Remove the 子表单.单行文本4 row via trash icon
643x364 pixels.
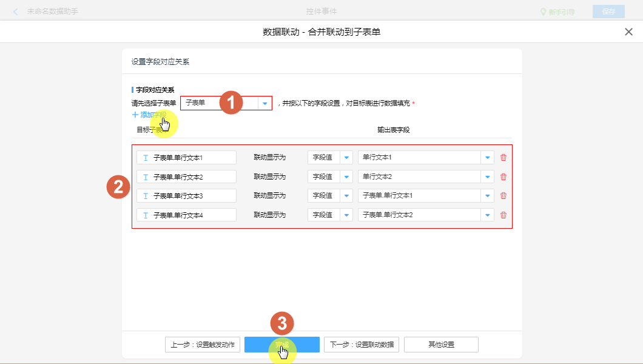(x=503, y=215)
